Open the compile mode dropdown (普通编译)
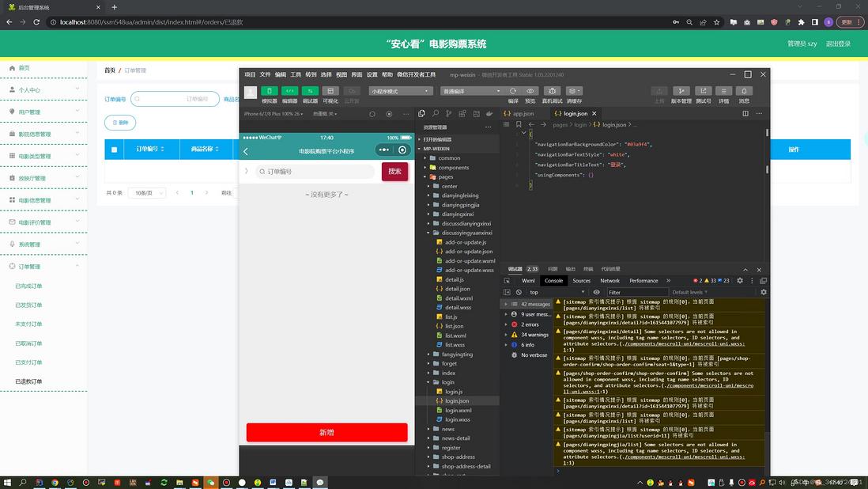The image size is (868, 489). (x=471, y=91)
